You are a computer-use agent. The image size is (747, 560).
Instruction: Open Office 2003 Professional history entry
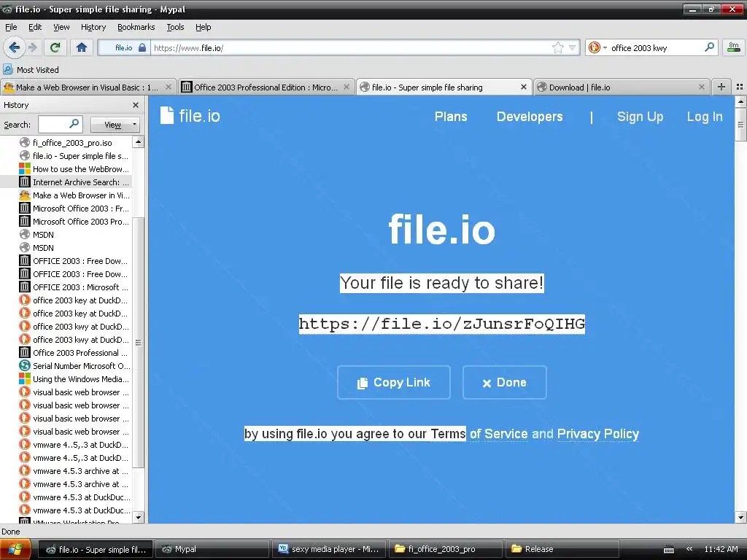point(66,353)
